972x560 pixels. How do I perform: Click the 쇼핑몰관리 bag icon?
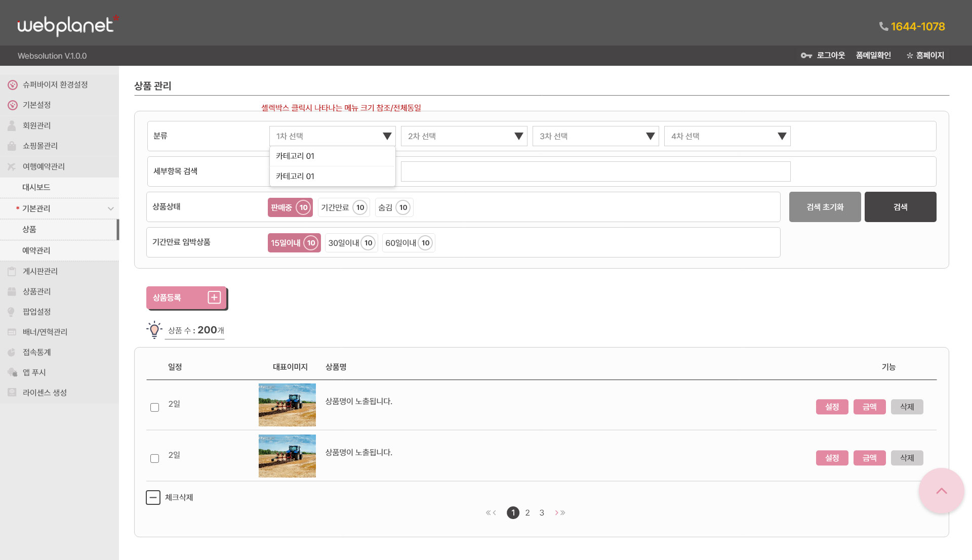tap(12, 146)
